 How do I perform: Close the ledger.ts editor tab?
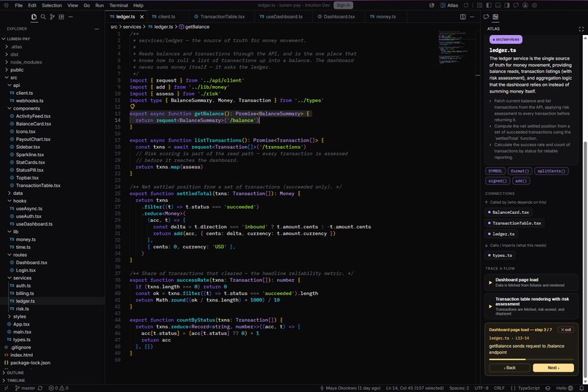[142, 17]
